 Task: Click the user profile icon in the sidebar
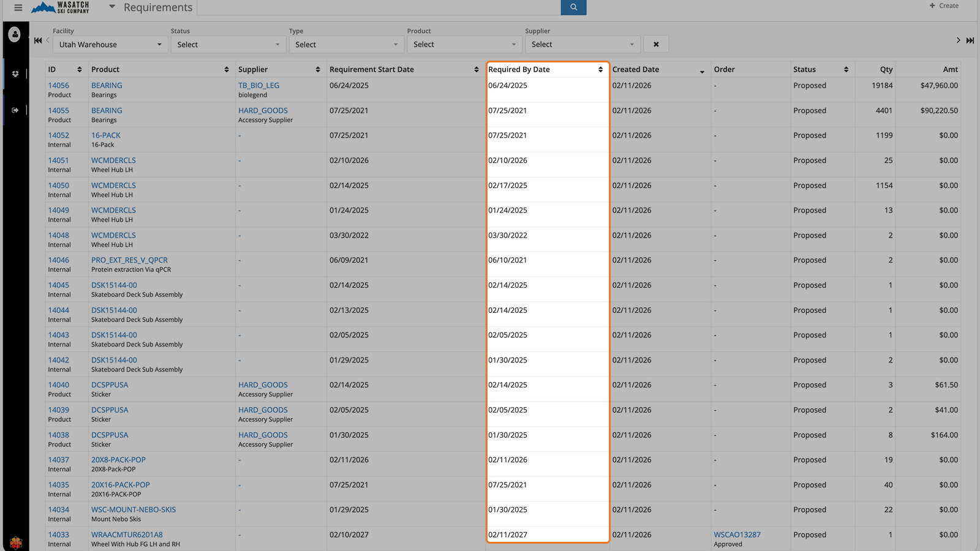click(15, 35)
